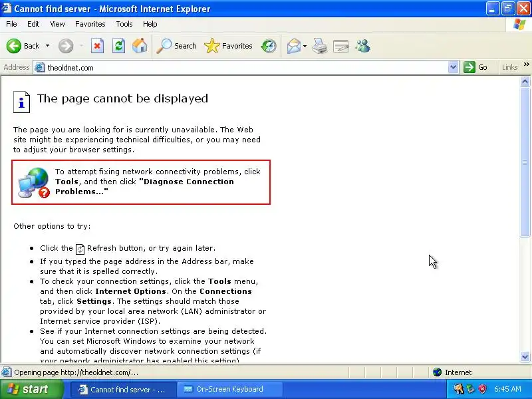This screenshot has width=532, height=399.
Task: Click the info document icon beside the heading
Action: click(x=21, y=102)
